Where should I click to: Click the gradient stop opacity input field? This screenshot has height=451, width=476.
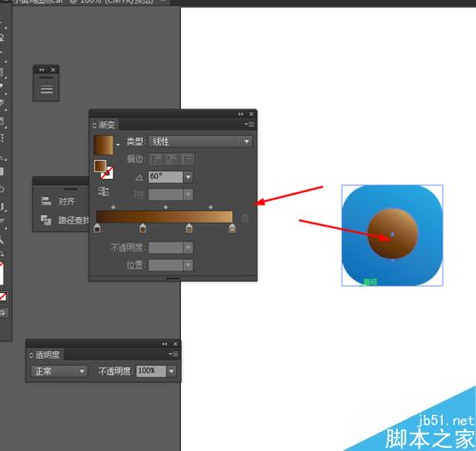[166, 247]
